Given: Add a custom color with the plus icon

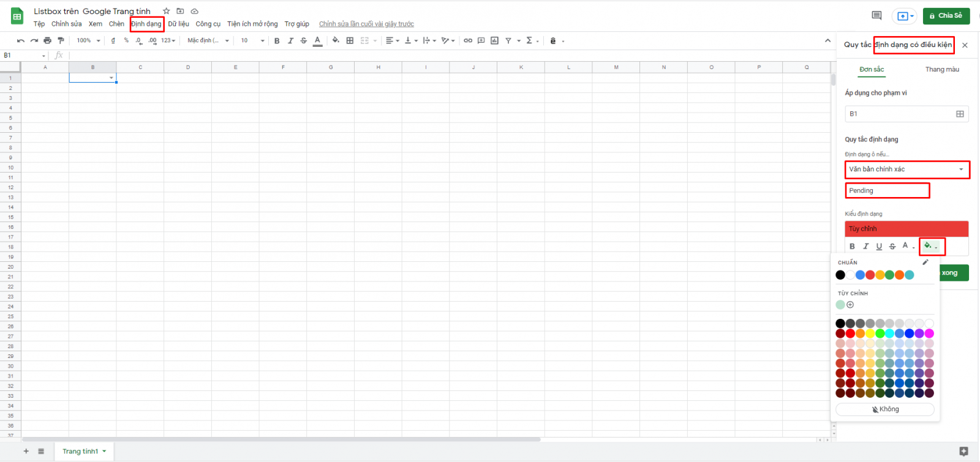Looking at the screenshot, I should pyautogui.click(x=850, y=305).
